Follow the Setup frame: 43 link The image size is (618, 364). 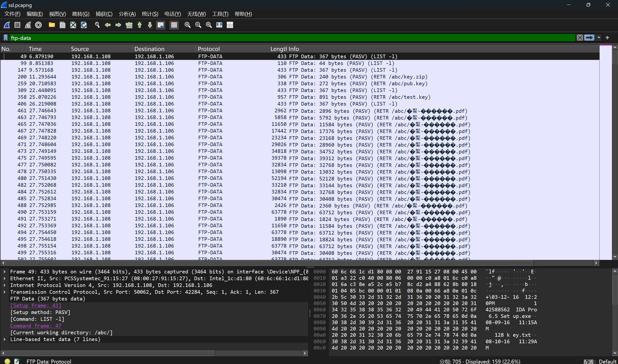(36, 305)
